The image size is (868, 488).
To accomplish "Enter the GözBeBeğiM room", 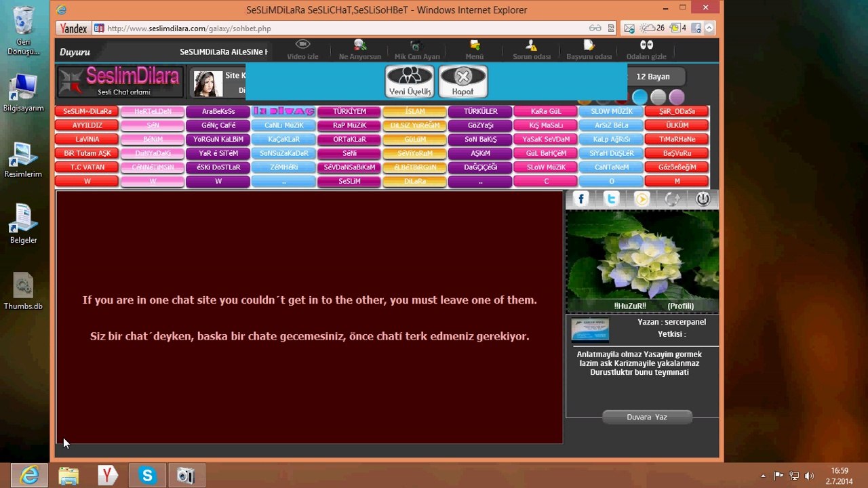I will (x=677, y=167).
